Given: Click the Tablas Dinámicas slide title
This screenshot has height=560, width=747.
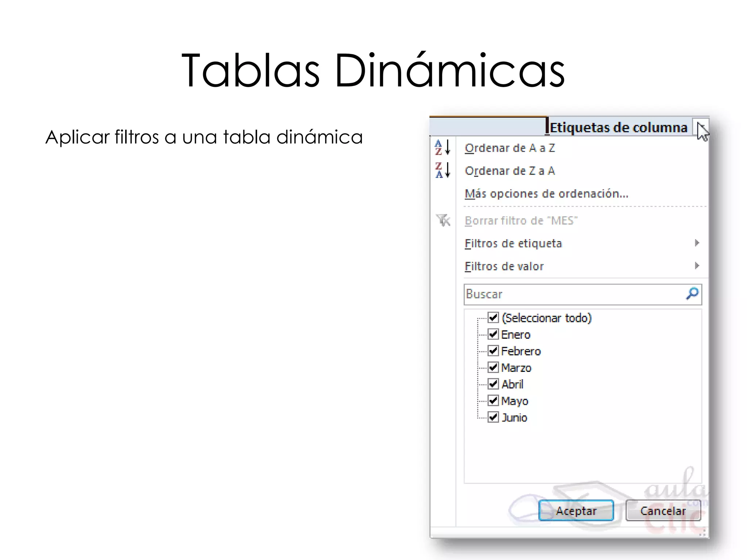Looking at the screenshot, I should coord(373,70).
